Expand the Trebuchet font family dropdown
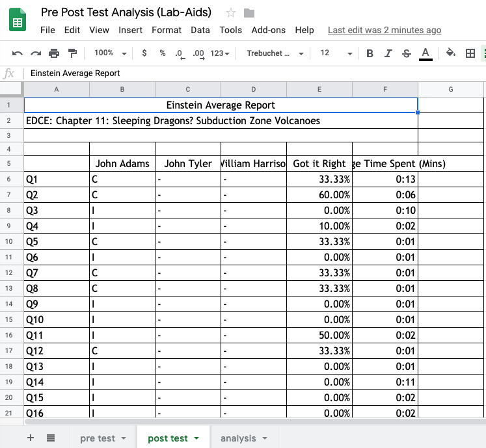Viewport: 486px width, 448px height. 273,53
